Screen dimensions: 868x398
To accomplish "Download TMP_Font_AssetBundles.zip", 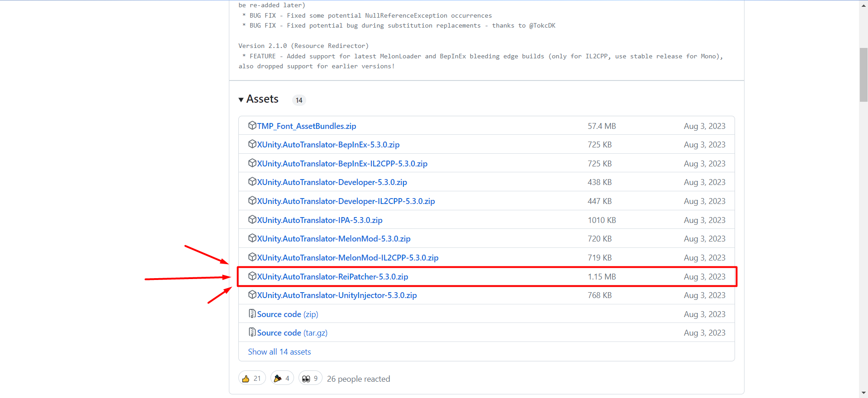I will [307, 126].
